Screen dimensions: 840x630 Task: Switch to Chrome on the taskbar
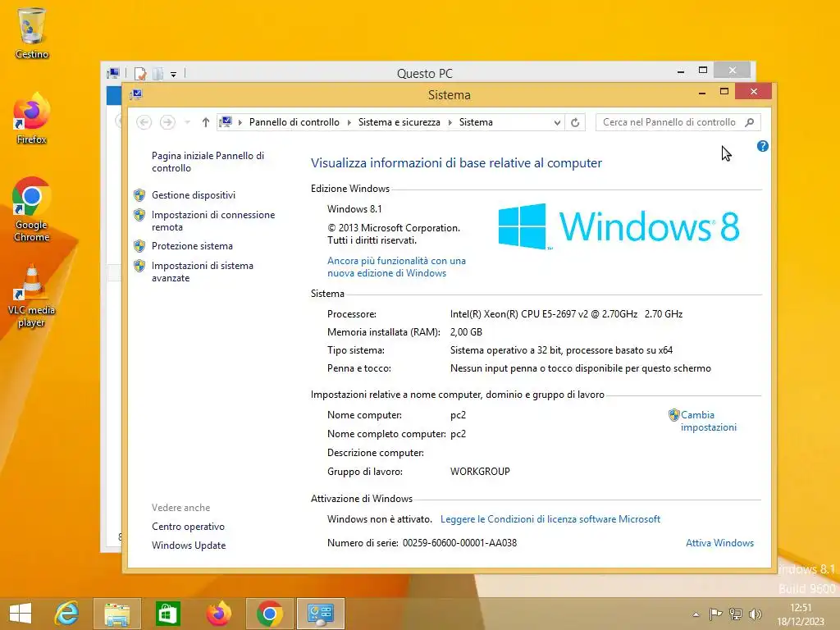point(269,614)
